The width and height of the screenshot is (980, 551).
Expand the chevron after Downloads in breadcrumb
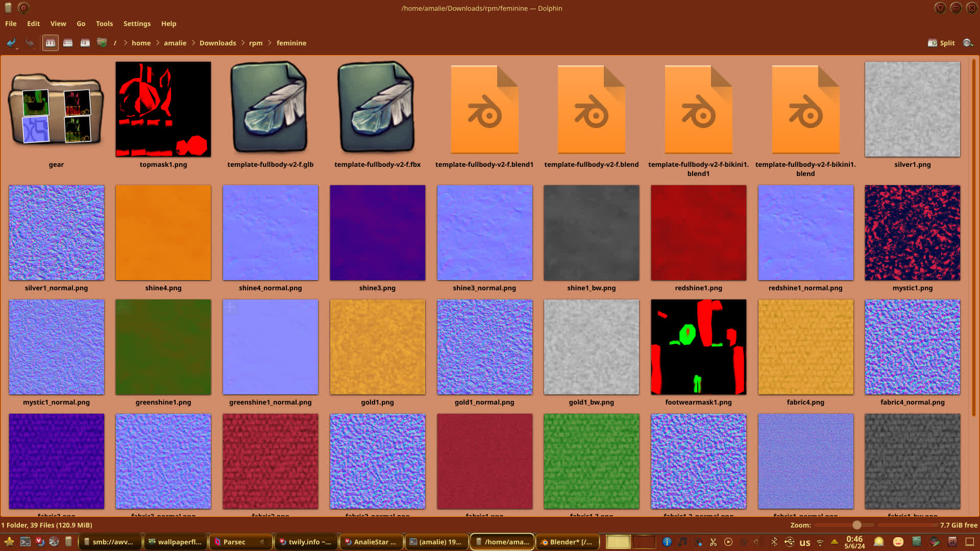[243, 43]
